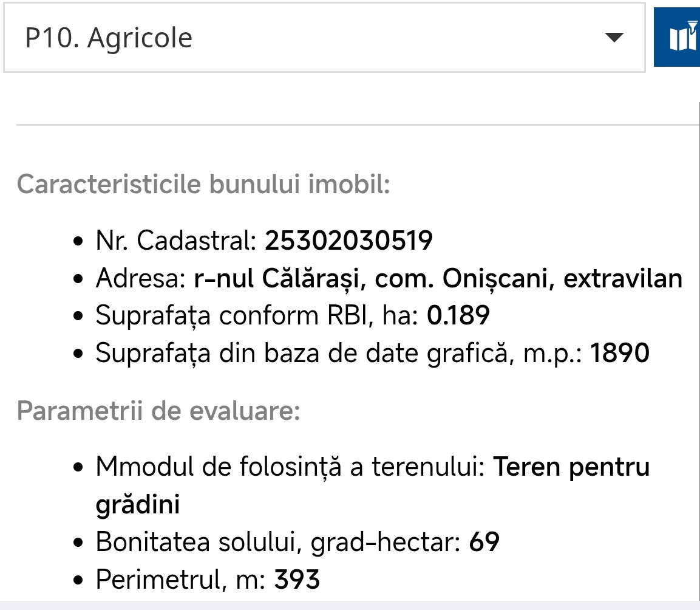Click the Caracteristicile bunului imobil heading
The image size is (700, 610).
(x=203, y=184)
